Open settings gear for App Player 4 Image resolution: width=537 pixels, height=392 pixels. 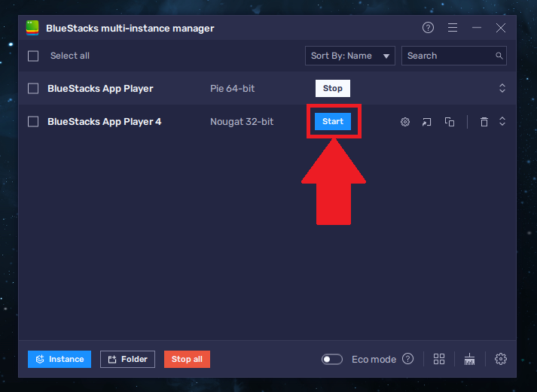pos(405,122)
